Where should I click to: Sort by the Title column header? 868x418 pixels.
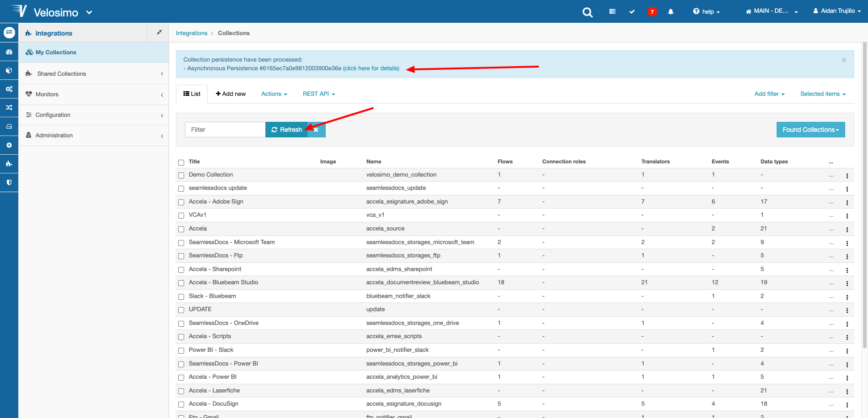(x=194, y=162)
